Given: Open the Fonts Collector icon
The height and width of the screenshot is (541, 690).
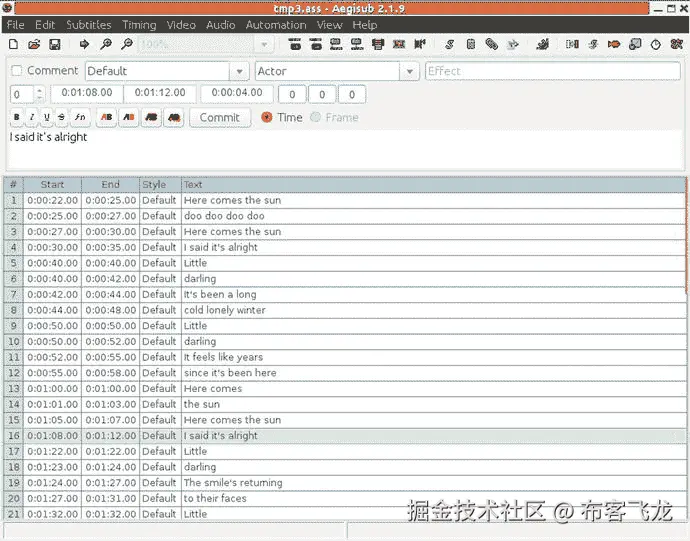Looking at the screenshot, I should click(513, 44).
